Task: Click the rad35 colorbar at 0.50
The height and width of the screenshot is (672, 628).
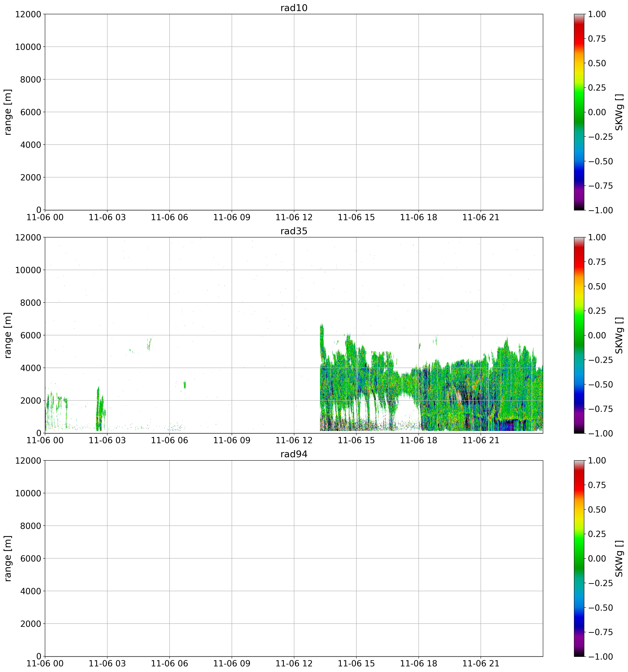Action: pos(579,286)
